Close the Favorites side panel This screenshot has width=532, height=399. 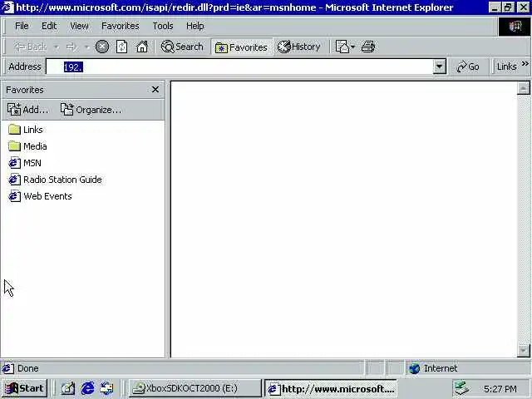(155, 90)
